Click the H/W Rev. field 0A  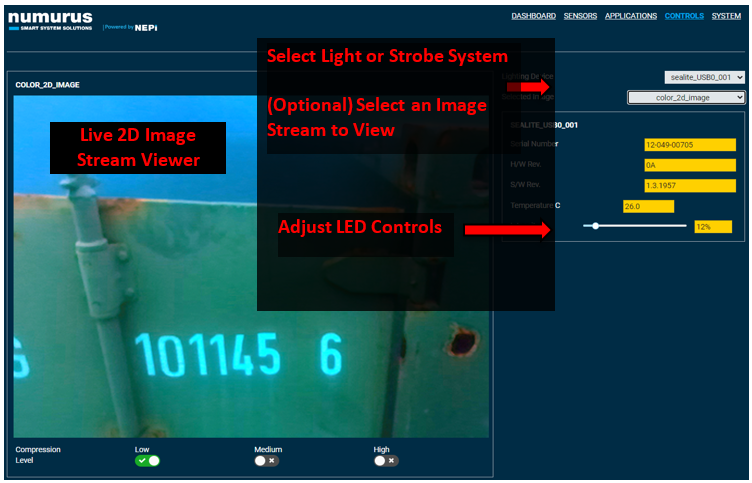coord(690,165)
